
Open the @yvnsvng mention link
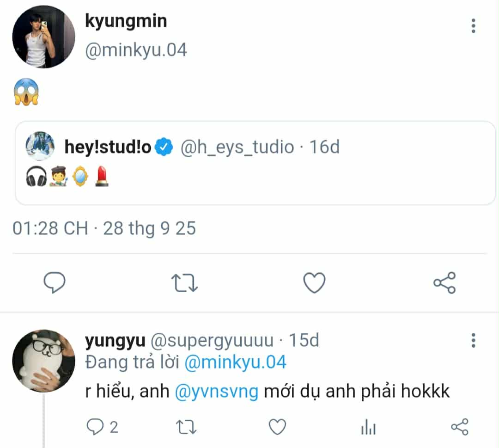pos(217,392)
